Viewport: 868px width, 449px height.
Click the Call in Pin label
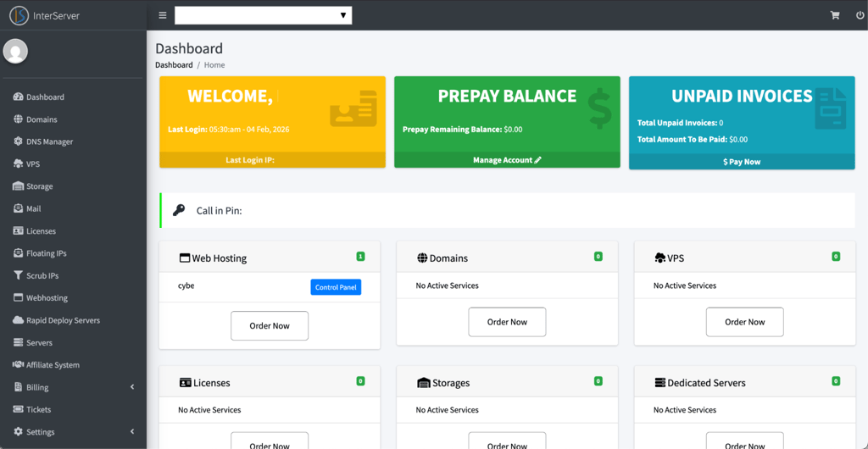click(220, 211)
